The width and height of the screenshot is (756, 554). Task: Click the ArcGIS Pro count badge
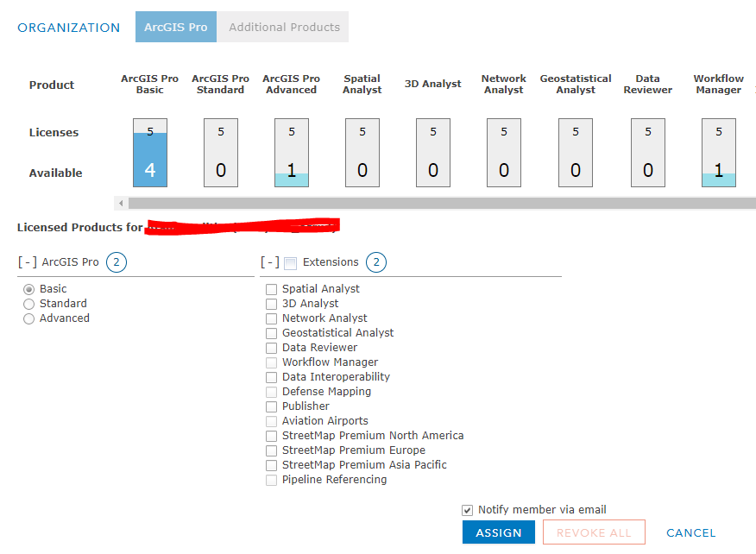(117, 262)
